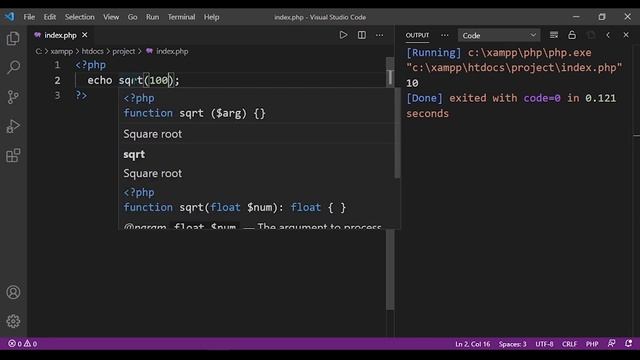The height and width of the screenshot is (360, 640).
Task: Select the index.php editor tab
Action: [60, 35]
